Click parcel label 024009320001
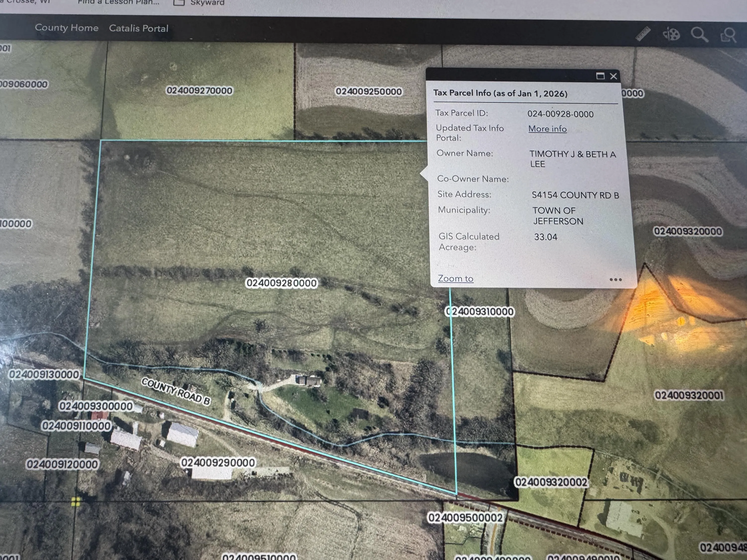Screen dimensions: 747x560 point(689,395)
